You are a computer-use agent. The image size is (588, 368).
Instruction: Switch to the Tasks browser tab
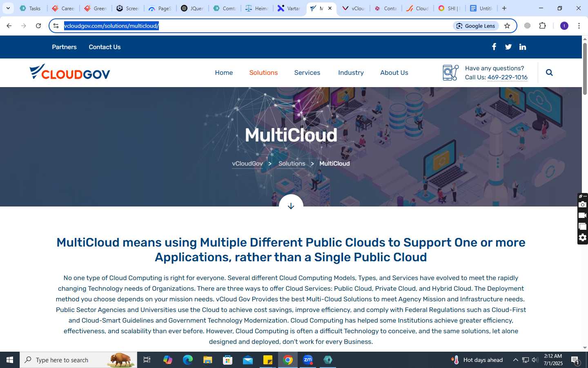pyautogui.click(x=31, y=8)
